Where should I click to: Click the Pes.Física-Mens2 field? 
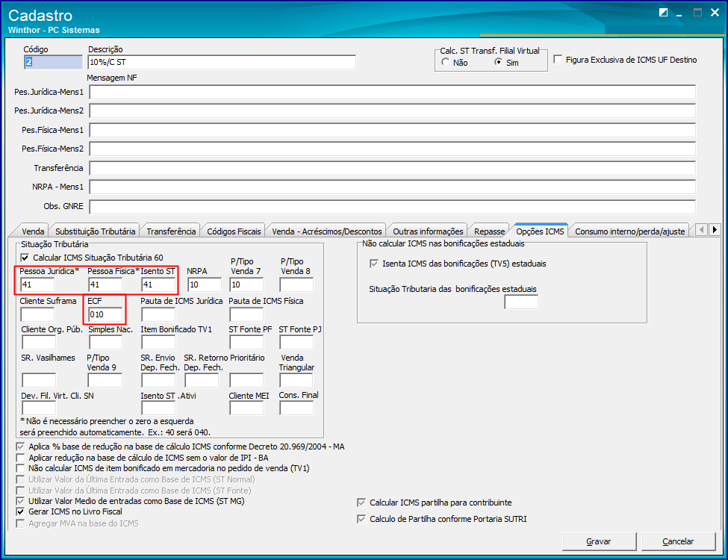coord(392,149)
